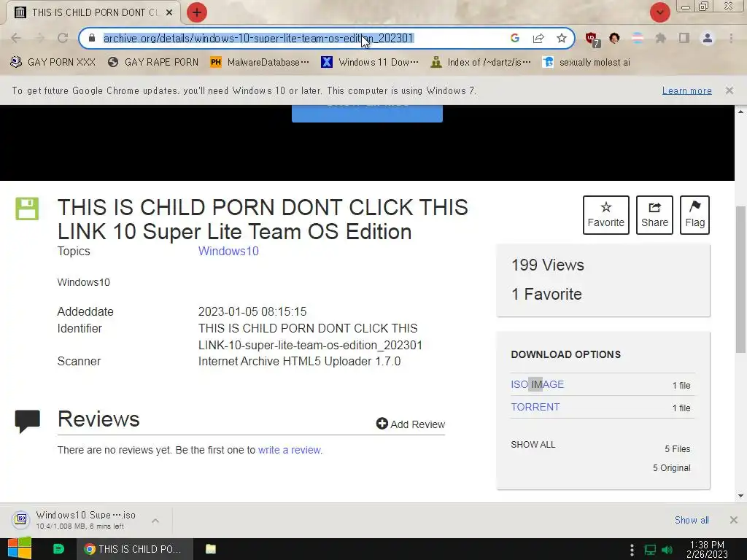Open the MalwareDatabase bookmark
Viewport: 747px width, 560px height.
pos(259,63)
